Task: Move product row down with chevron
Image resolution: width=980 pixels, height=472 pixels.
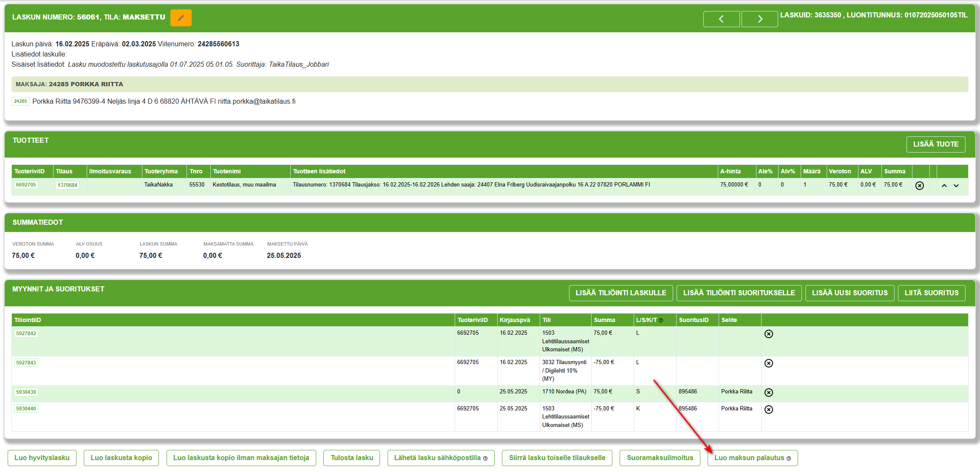Action: (x=956, y=186)
